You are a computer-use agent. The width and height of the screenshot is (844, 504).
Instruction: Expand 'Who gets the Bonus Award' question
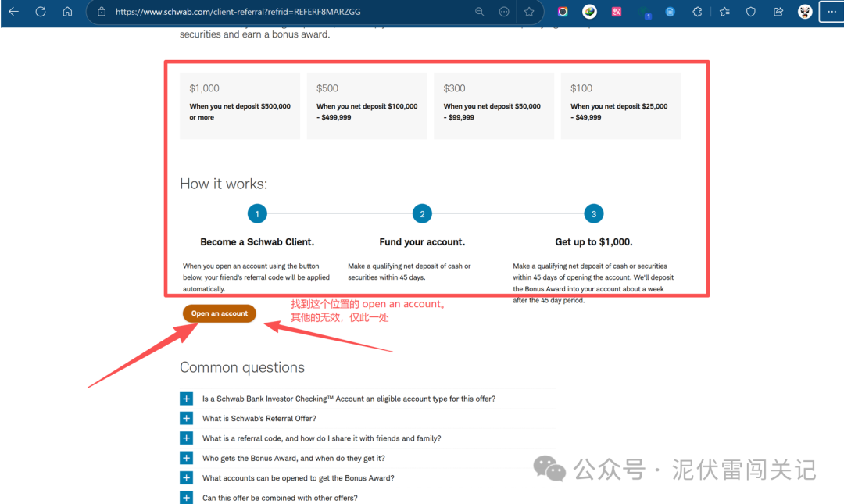[x=186, y=458]
